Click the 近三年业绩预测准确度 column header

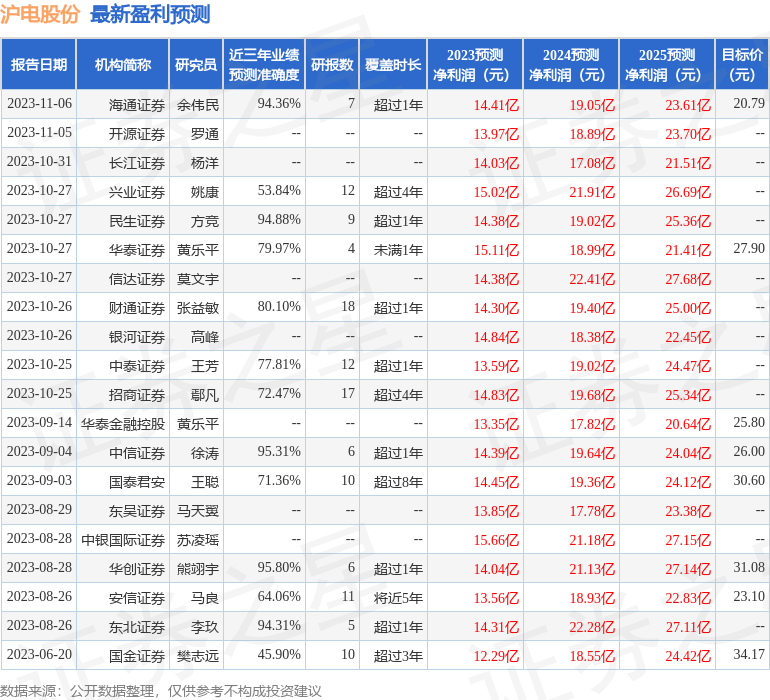[x=264, y=64]
